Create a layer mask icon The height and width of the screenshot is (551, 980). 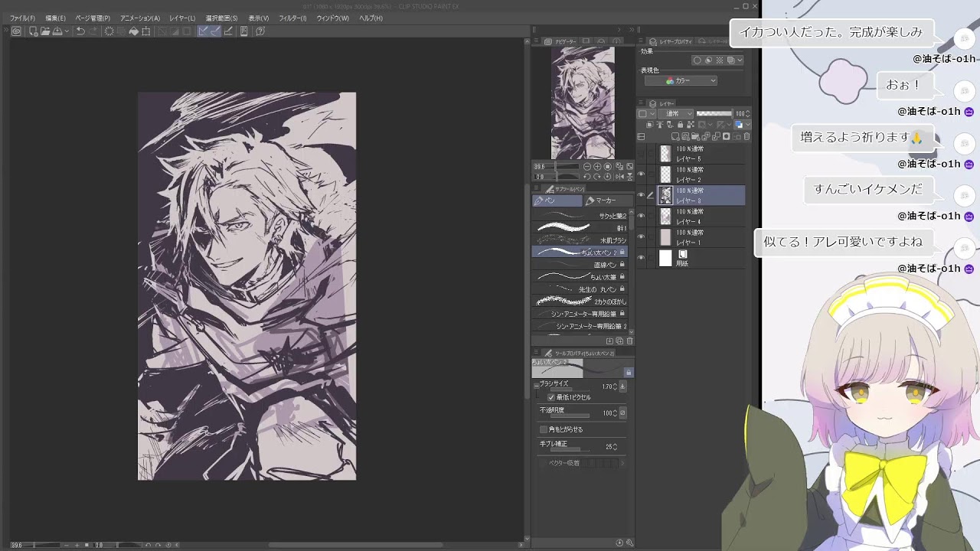726,137
